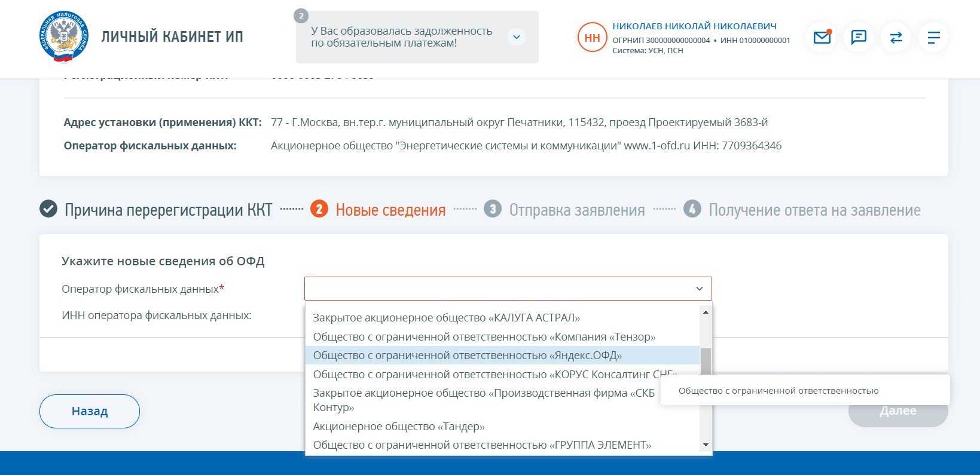Click the Адрес установки (применения) ККТ label
This screenshot has height=475, width=980.
click(163, 122)
